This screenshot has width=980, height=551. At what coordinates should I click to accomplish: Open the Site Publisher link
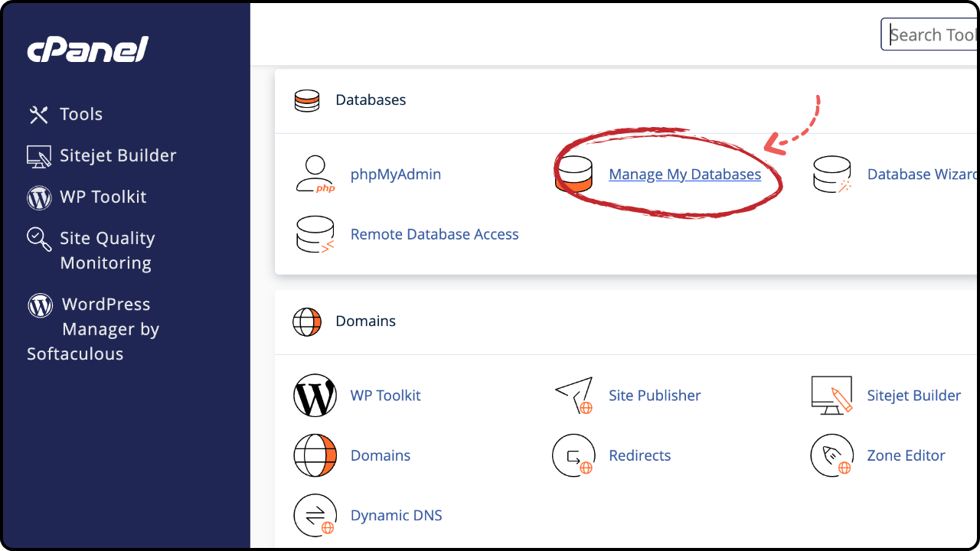tap(655, 396)
